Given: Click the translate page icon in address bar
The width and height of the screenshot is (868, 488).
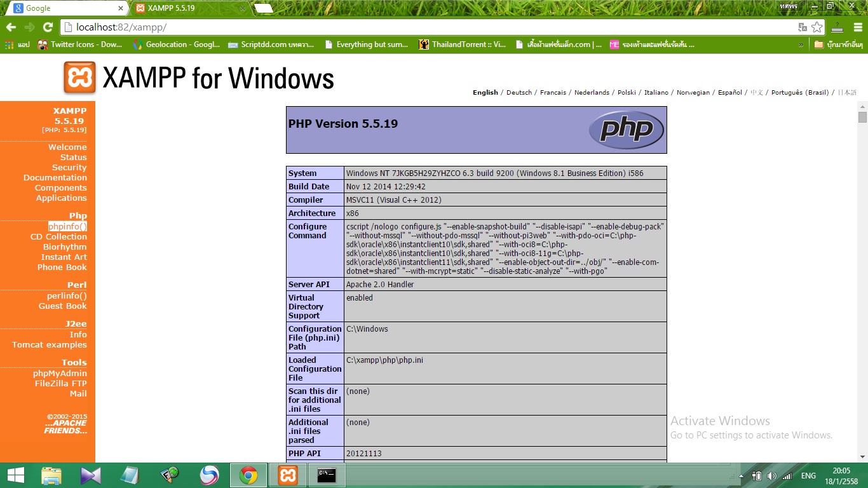Looking at the screenshot, I should tap(803, 27).
